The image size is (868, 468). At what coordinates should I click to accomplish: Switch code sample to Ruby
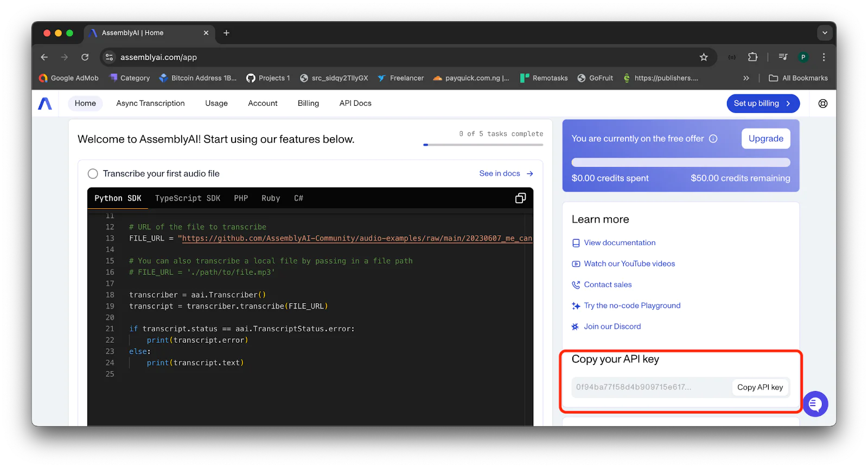coord(271,198)
